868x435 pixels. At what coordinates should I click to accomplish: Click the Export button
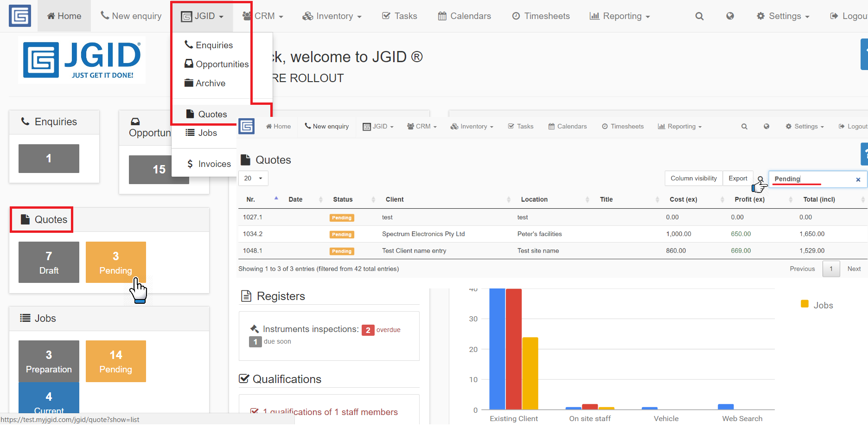pos(738,178)
